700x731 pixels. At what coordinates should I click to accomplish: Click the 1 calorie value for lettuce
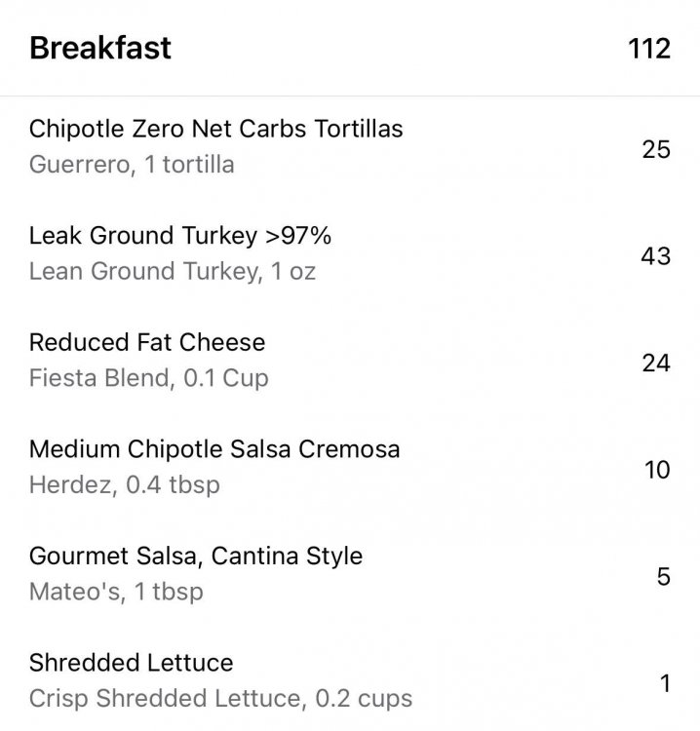[666, 683]
